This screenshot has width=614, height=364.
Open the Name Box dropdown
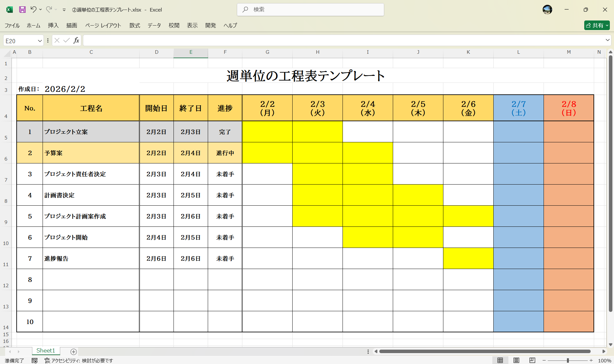[x=40, y=40]
